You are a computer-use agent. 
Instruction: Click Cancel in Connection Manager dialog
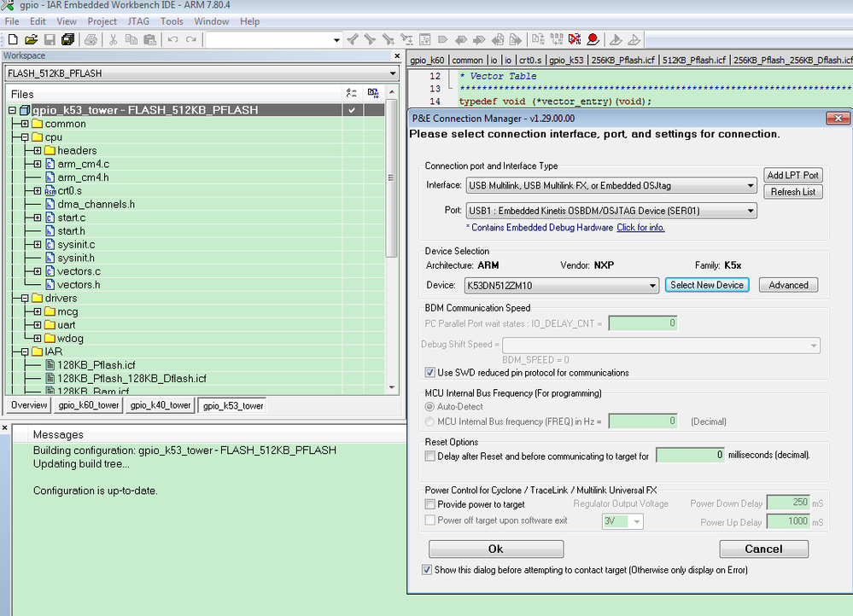click(763, 549)
